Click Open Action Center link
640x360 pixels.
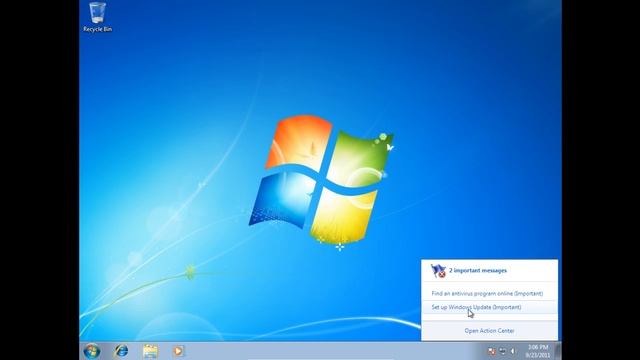[x=489, y=331]
